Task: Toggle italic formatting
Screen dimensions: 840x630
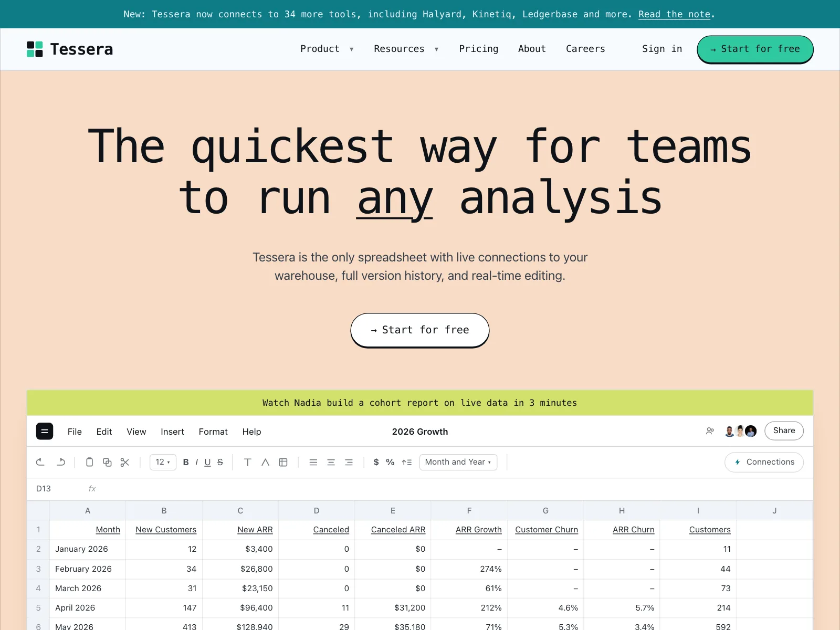Action: 197,462
